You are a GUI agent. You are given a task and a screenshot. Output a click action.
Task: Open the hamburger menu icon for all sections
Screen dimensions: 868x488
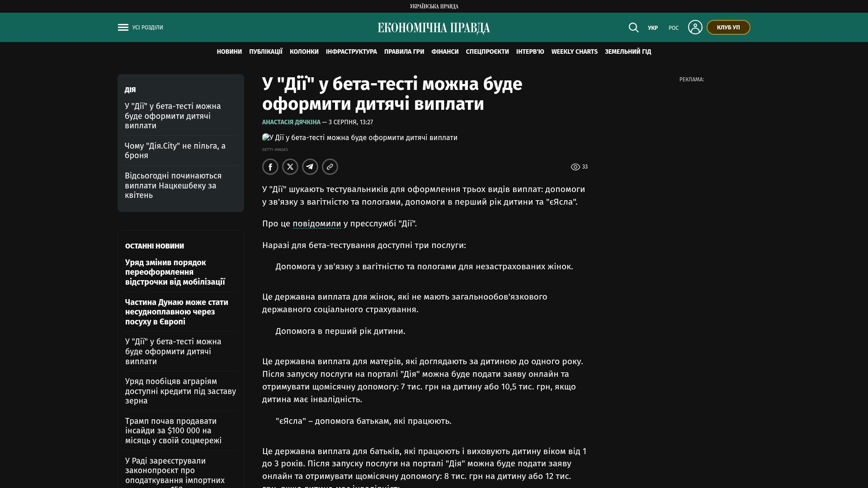tap(123, 28)
